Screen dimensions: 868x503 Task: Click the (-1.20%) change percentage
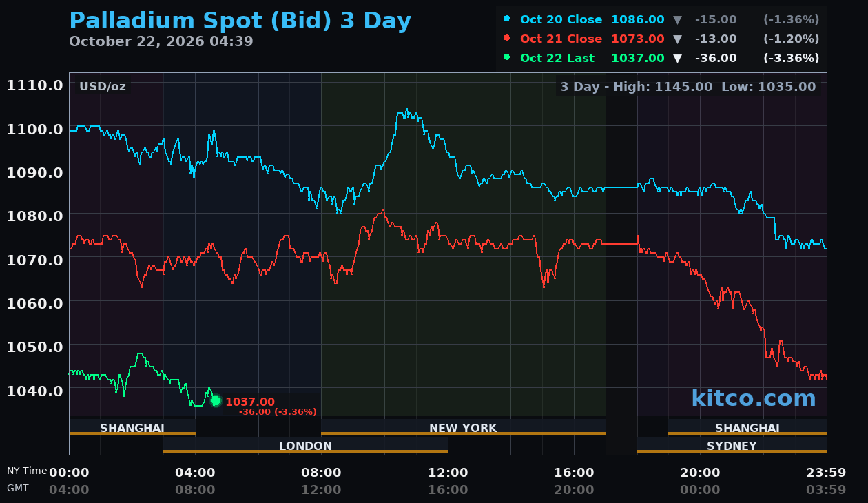click(x=791, y=39)
